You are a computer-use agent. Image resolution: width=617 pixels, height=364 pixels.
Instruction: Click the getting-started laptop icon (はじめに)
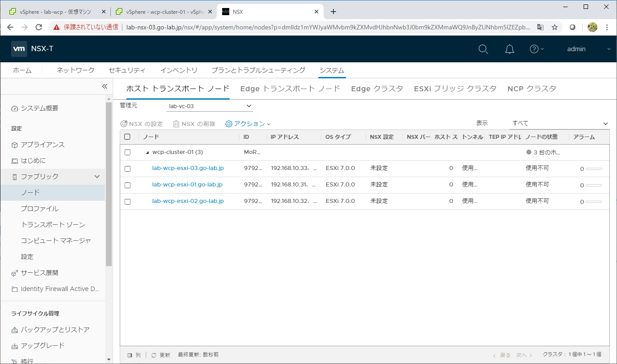point(15,161)
